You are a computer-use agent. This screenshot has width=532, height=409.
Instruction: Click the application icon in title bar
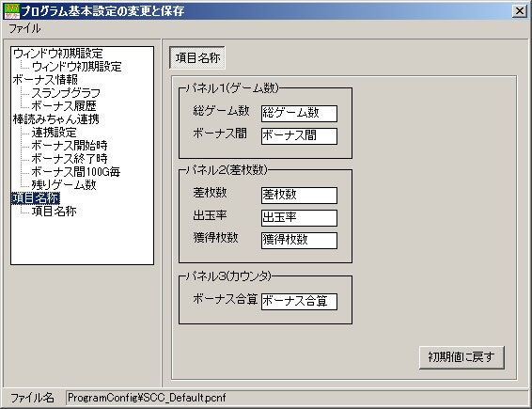pyautogui.click(x=12, y=11)
